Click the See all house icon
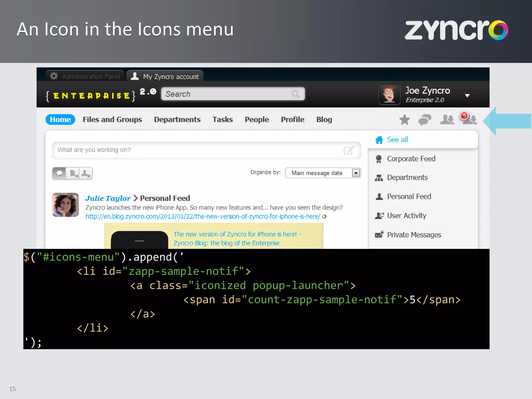This screenshot has width=532, height=399. coord(379,140)
